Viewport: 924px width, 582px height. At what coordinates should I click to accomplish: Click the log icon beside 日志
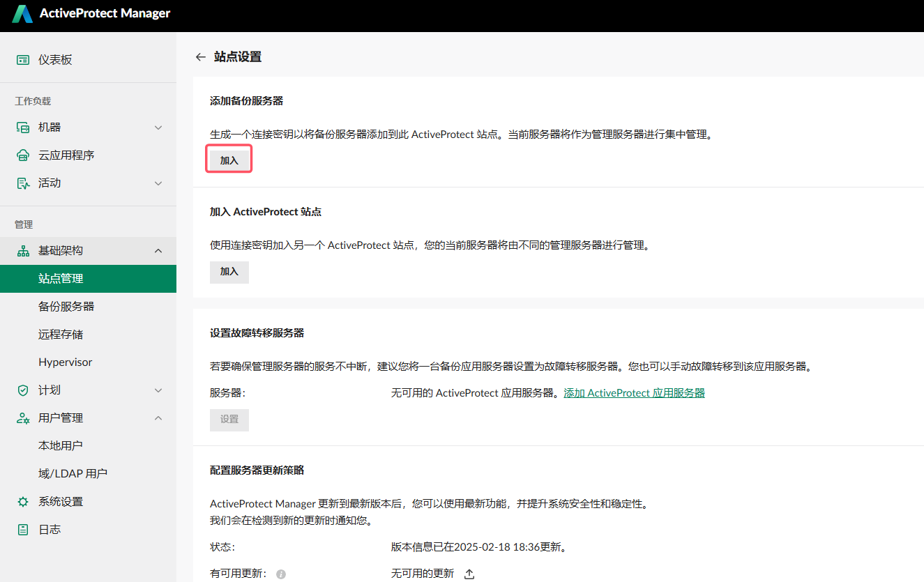tap(23, 530)
